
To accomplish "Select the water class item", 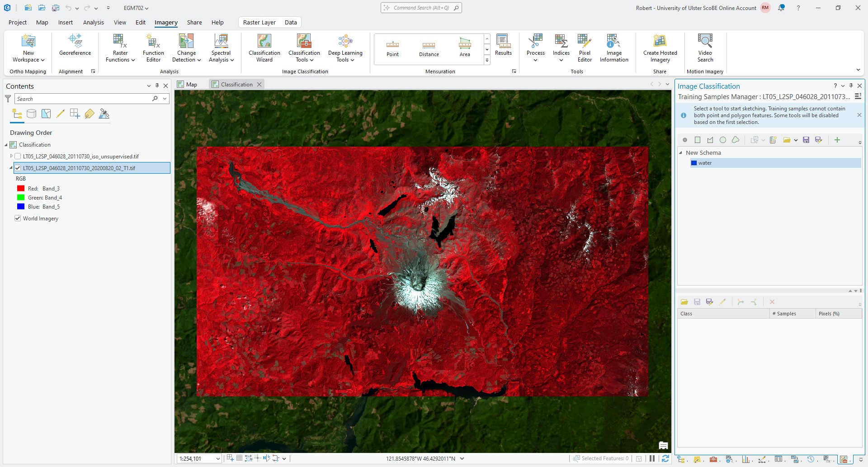I will click(705, 163).
